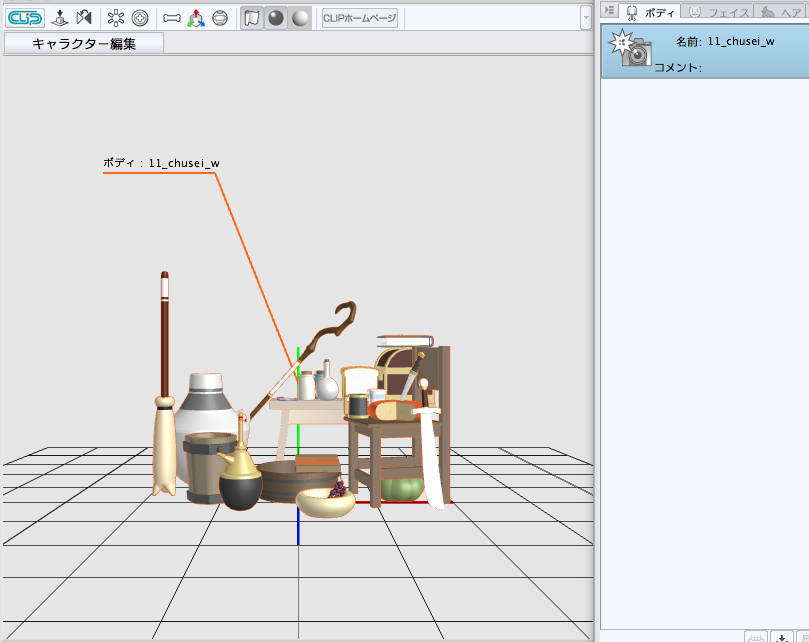Click the mirror flip icon in toolbar

(84, 17)
